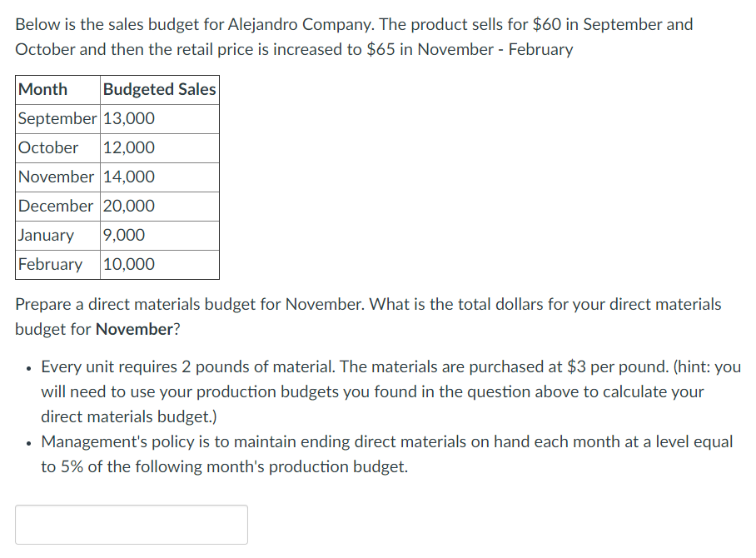Select the February row label
Image resolution: width=756 pixels, height=558 pixels.
[x=50, y=264]
